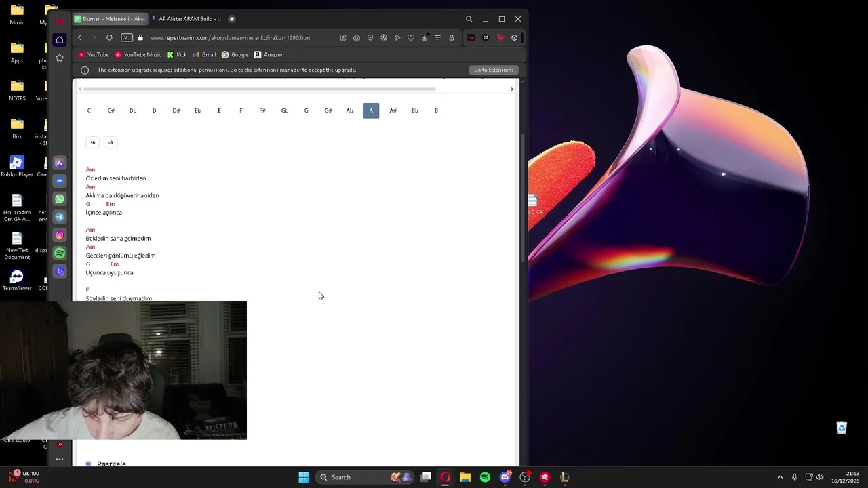Click horizontal scrollbar left arrow
Screen dimensions: 868x488
point(80,89)
